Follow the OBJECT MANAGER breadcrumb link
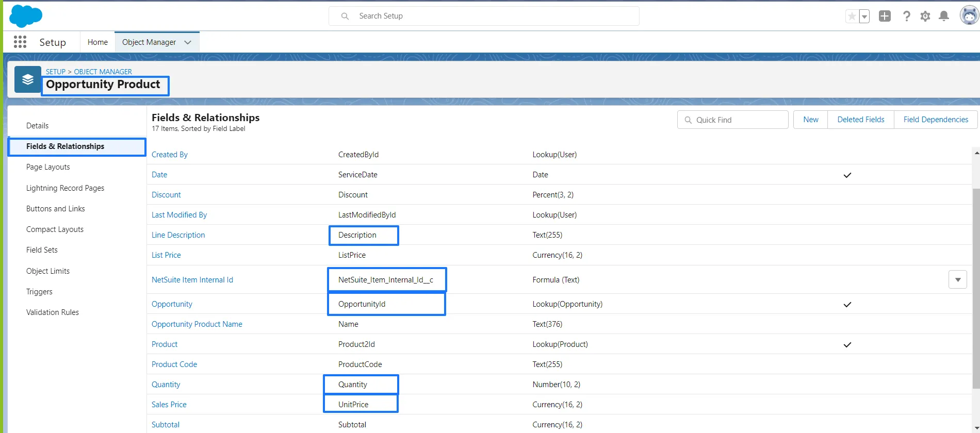Screen dimensions: 980x433 [103, 72]
